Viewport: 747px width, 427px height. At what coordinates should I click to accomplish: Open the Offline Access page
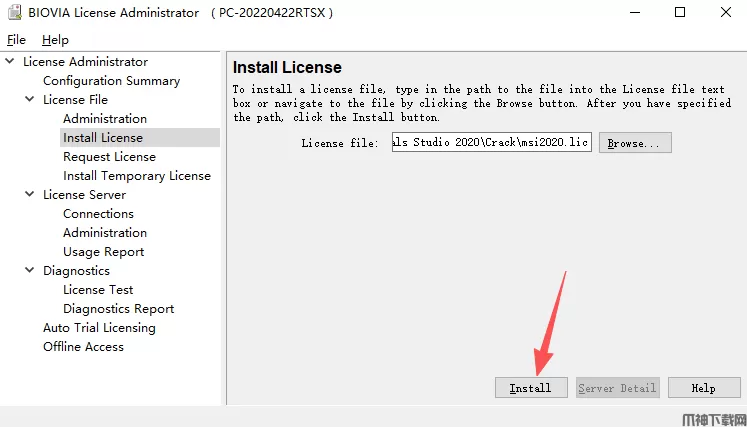83,347
